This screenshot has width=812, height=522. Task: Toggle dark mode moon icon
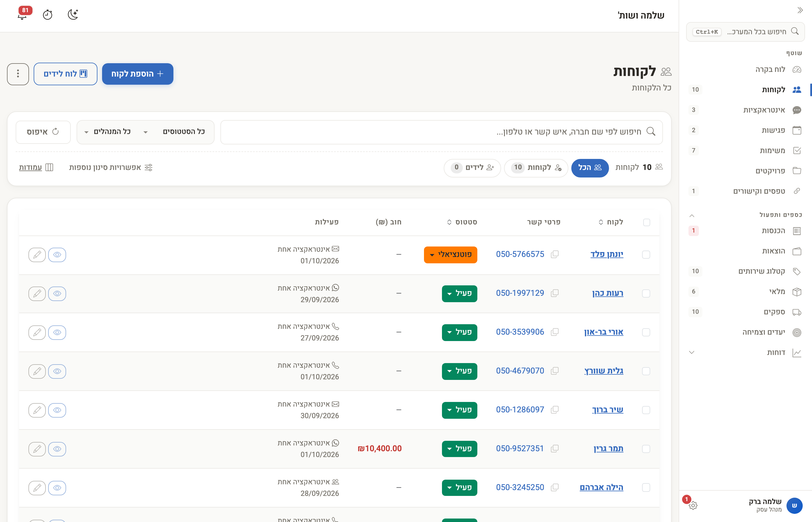(73, 14)
